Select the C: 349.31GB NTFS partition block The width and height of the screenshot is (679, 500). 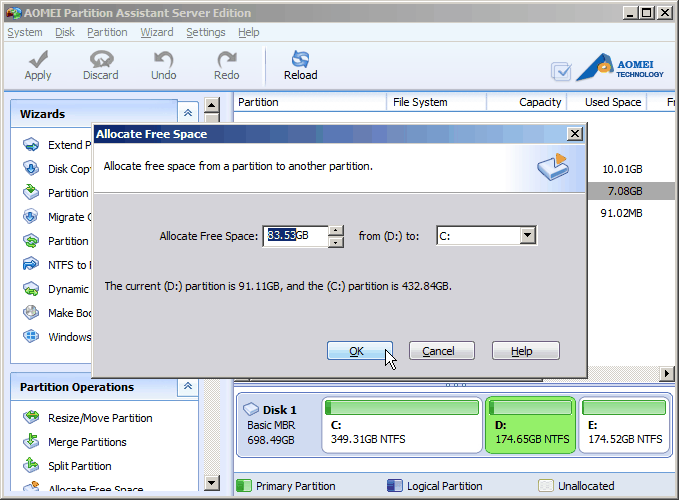tap(402, 425)
